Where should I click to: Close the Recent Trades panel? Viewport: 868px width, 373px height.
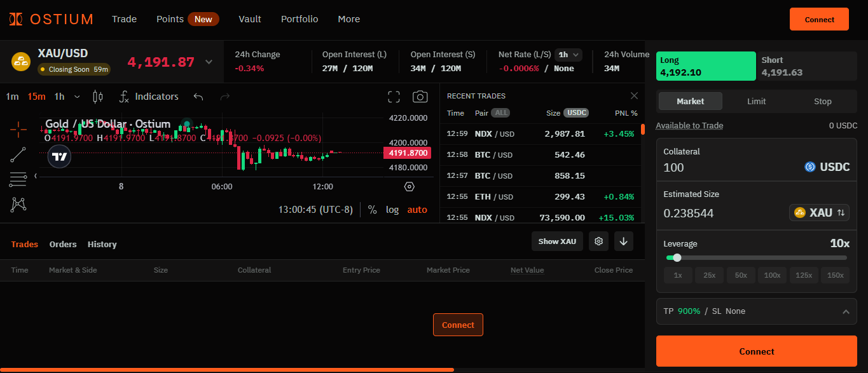click(x=634, y=96)
